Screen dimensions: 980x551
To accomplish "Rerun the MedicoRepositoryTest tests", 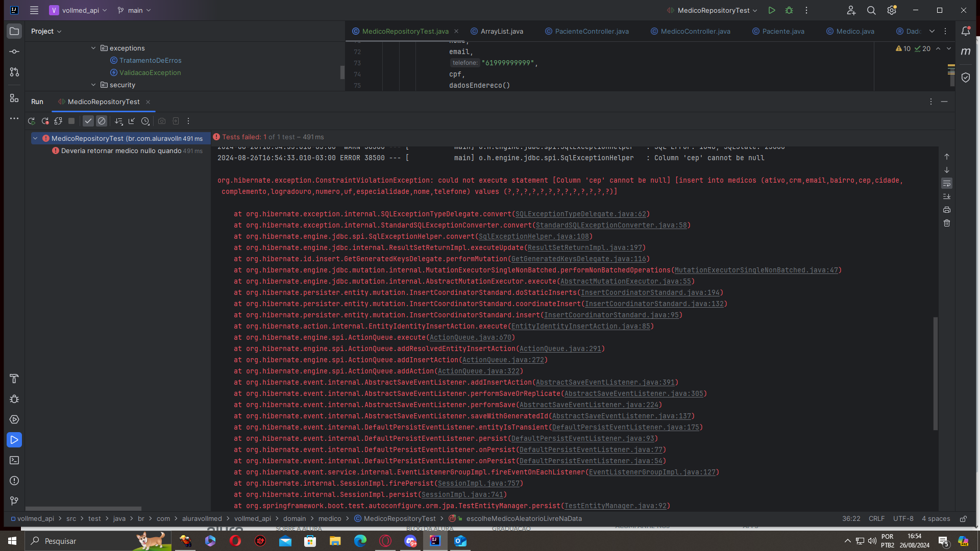I will pos(32,121).
